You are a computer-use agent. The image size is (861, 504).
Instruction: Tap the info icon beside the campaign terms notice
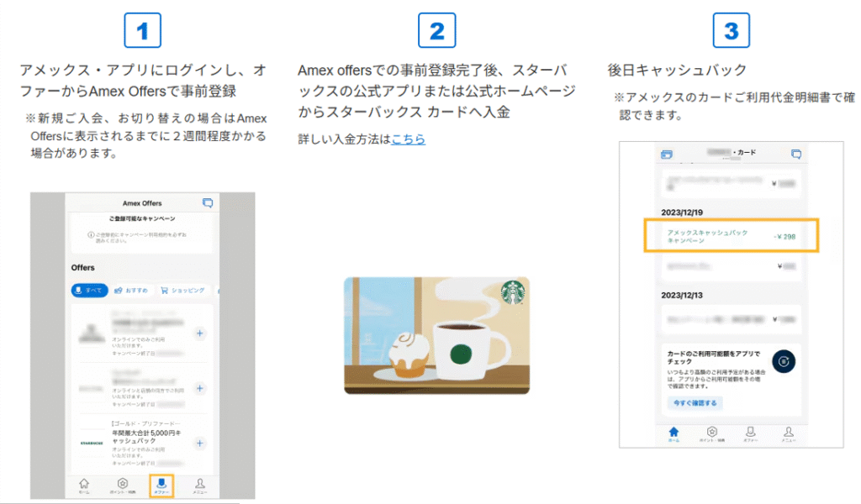click(91, 235)
